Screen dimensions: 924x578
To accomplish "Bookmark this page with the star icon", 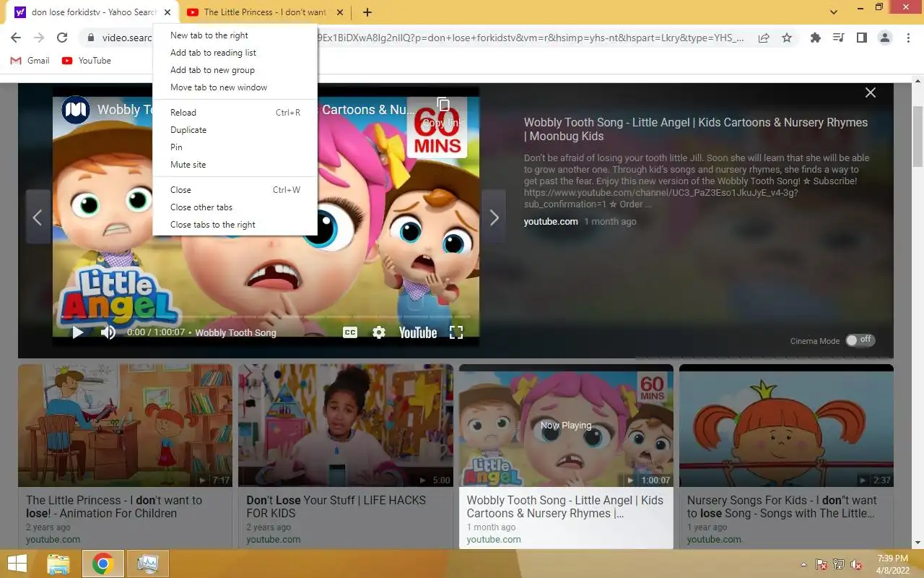I will click(x=787, y=38).
